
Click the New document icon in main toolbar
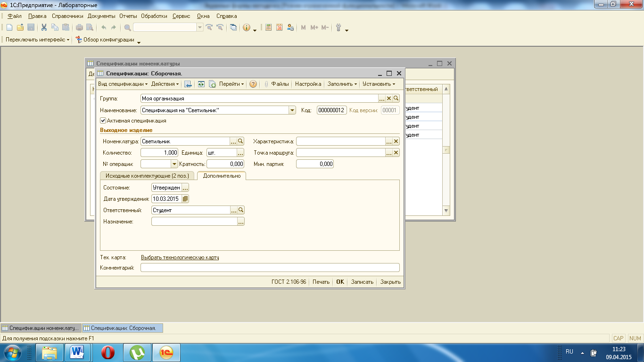[9, 27]
